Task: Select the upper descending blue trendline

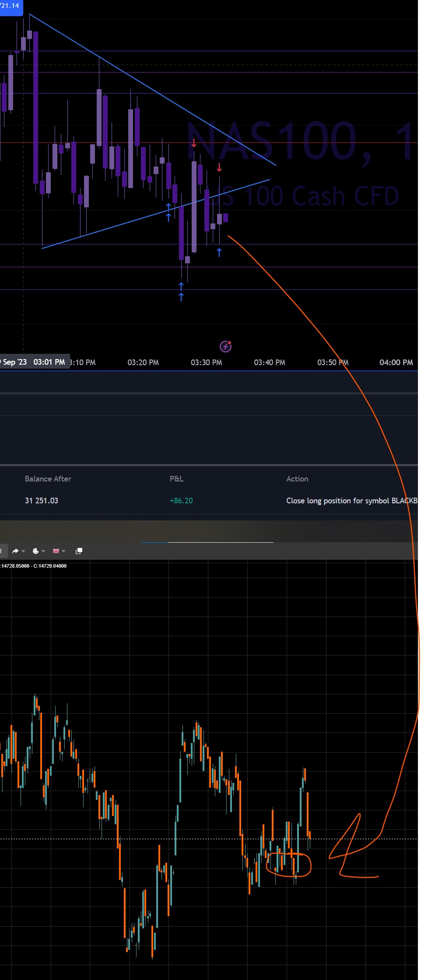Action: pyautogui.click(x=153, y=90)
